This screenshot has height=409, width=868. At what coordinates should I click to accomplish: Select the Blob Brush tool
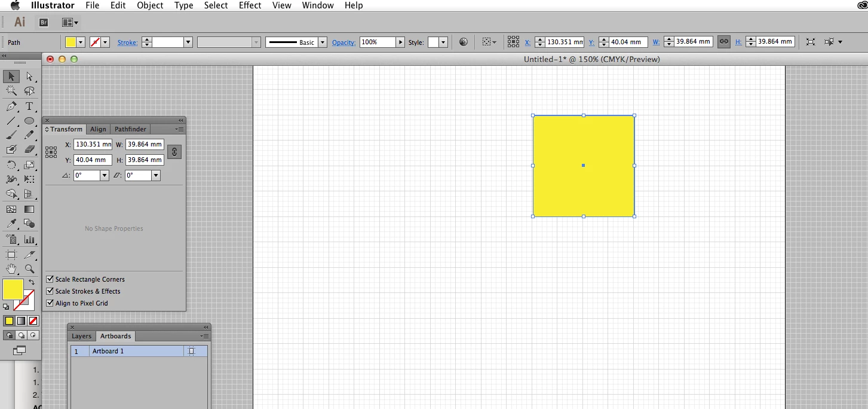(11, 149)
